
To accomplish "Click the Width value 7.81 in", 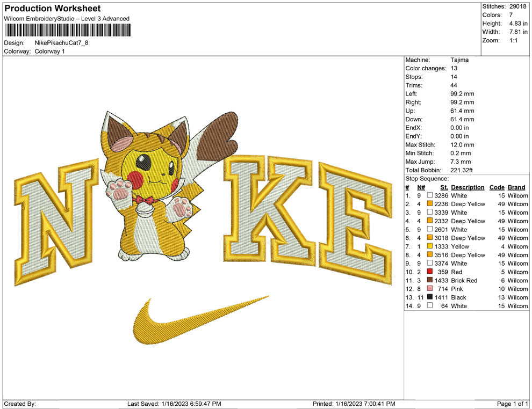I will 518,32.
